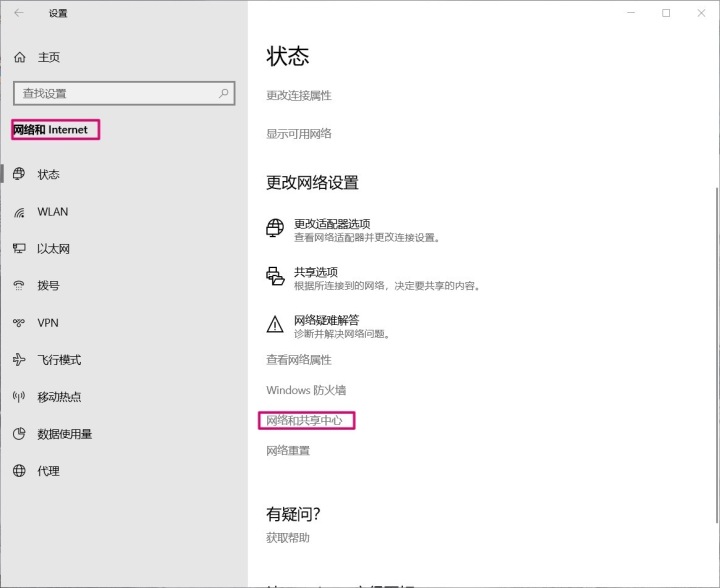Click the 飞行模式 airplane icon
This screenshot has width=720, height=588.
(x=19, y=359)
